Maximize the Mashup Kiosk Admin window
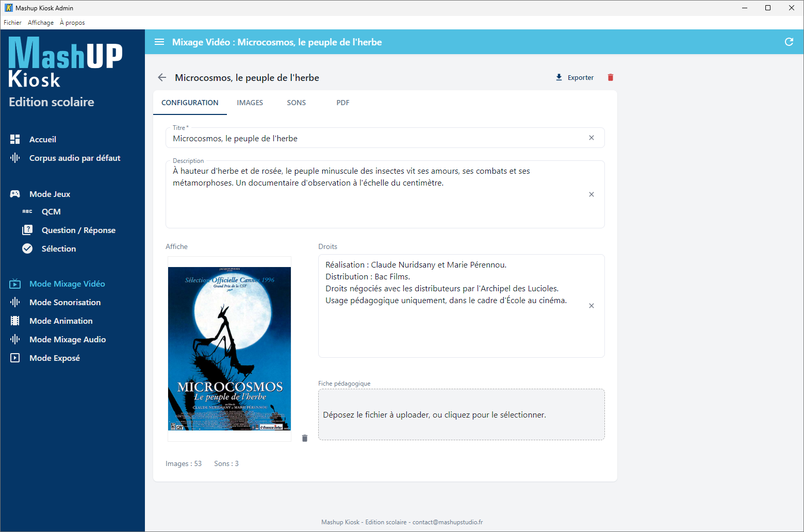The image size is (804, 532). [768, 8]
